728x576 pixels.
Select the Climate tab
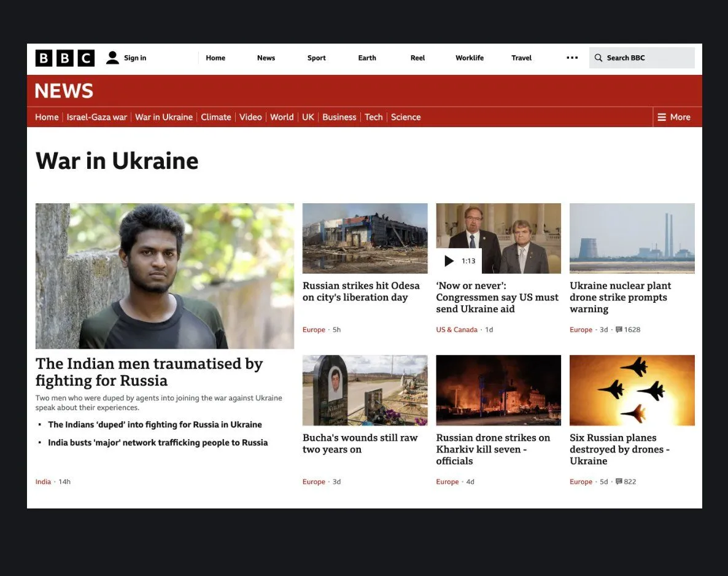coord(216,117)
